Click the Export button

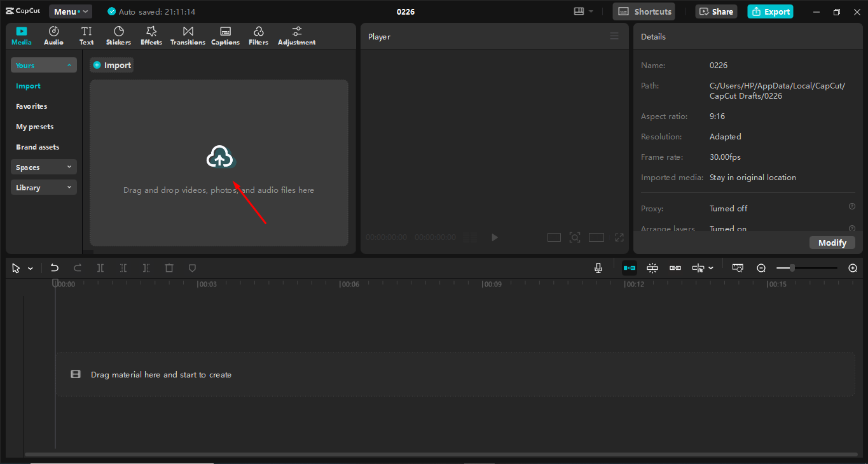(770, 11)
